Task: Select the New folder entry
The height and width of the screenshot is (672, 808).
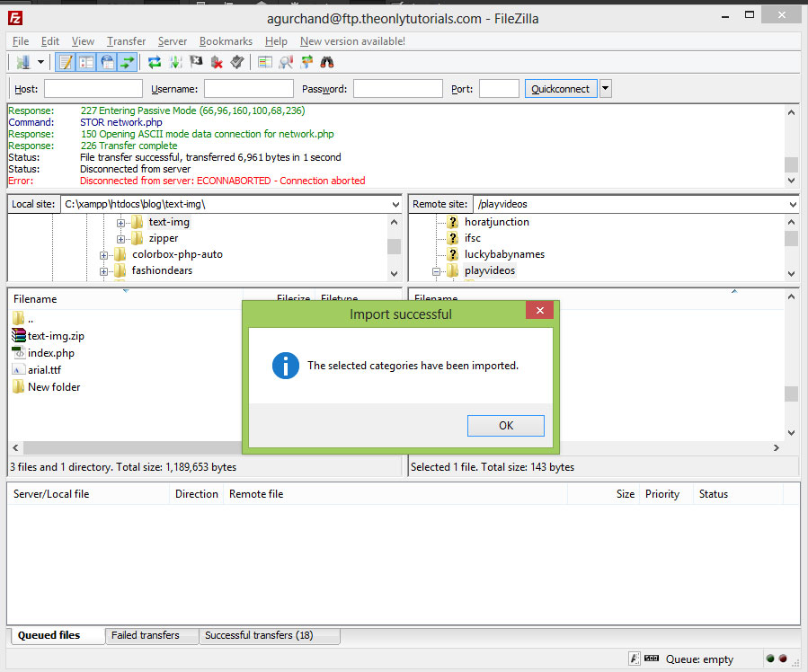Action: pos(54,386)
